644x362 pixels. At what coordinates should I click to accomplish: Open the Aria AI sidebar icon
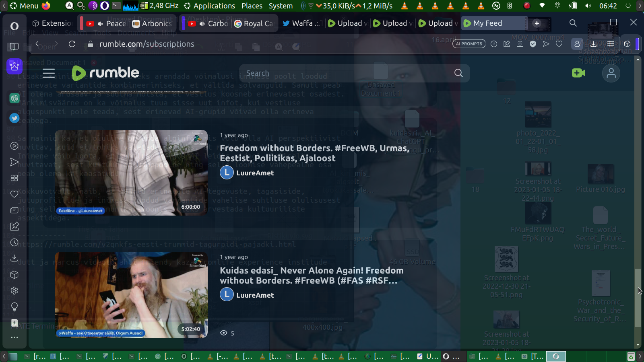(14, 66)
